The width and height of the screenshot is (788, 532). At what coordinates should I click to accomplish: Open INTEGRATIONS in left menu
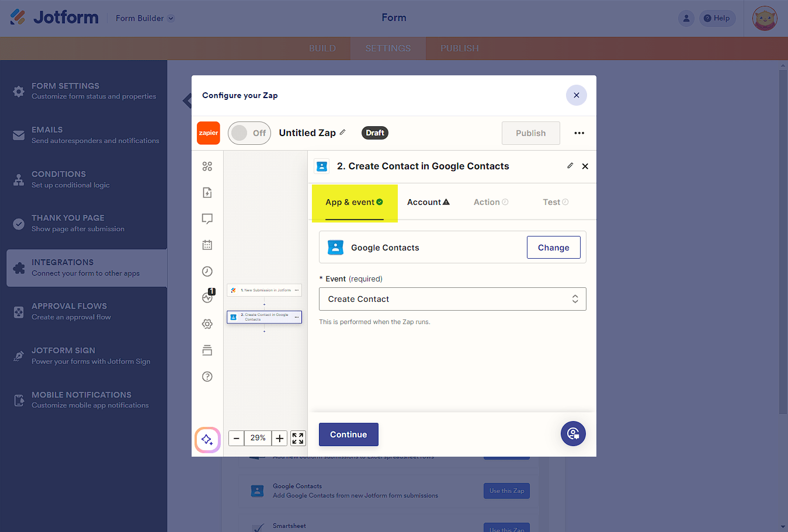click(x=86, y=268)
